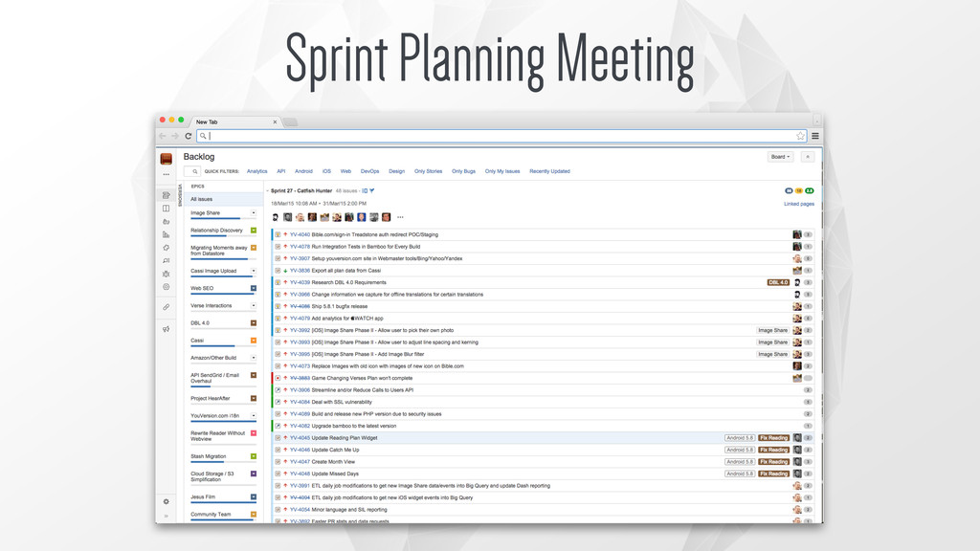Expand sidebar with double-chevron icon
The image size is (980, 551).
click(167, 516)
